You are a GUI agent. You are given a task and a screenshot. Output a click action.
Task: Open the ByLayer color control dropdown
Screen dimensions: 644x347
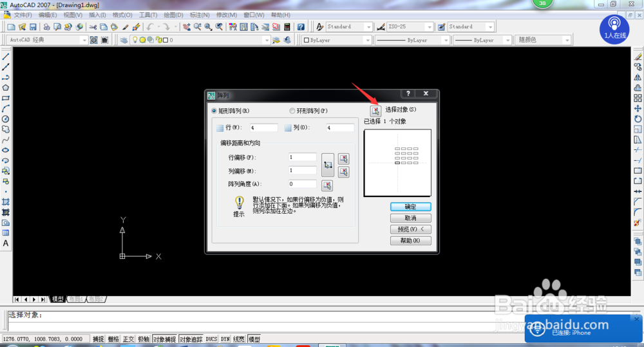(x=368, y=40)
